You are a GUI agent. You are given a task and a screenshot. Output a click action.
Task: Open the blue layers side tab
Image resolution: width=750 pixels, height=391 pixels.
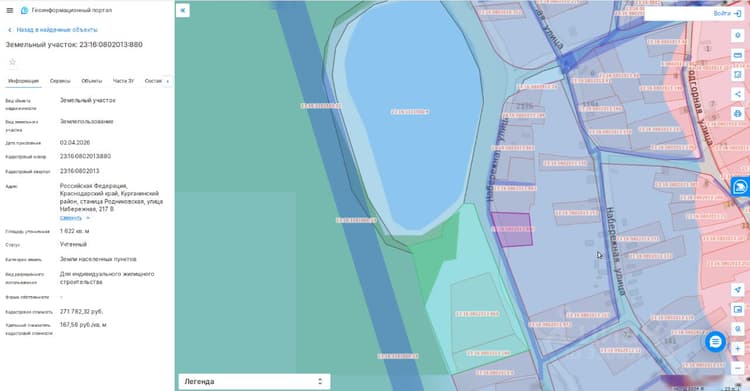[x=740, y=187]
